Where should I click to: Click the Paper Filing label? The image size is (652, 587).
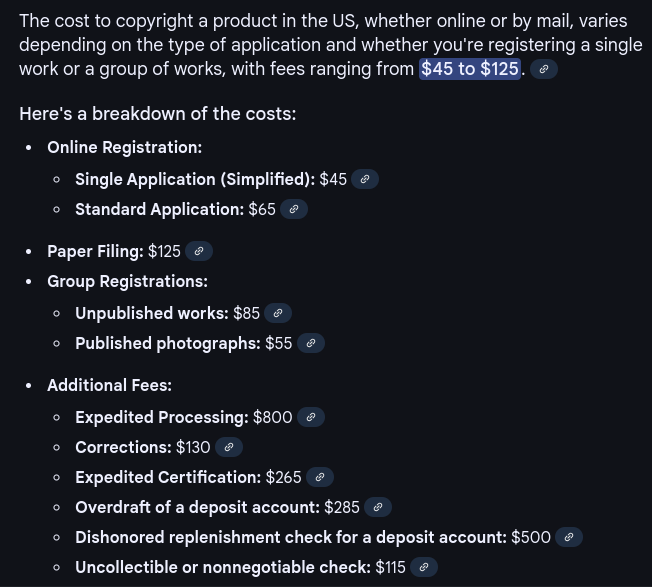[x=95, y=251]
